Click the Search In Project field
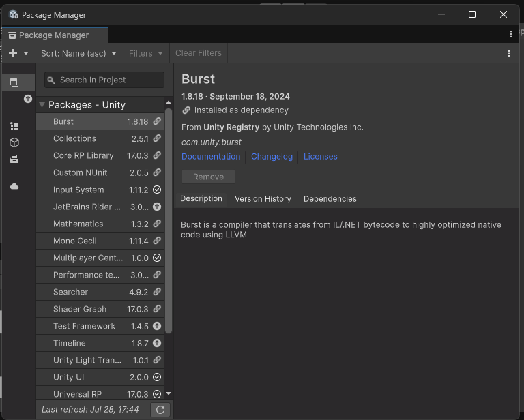 tap(104, 80)
